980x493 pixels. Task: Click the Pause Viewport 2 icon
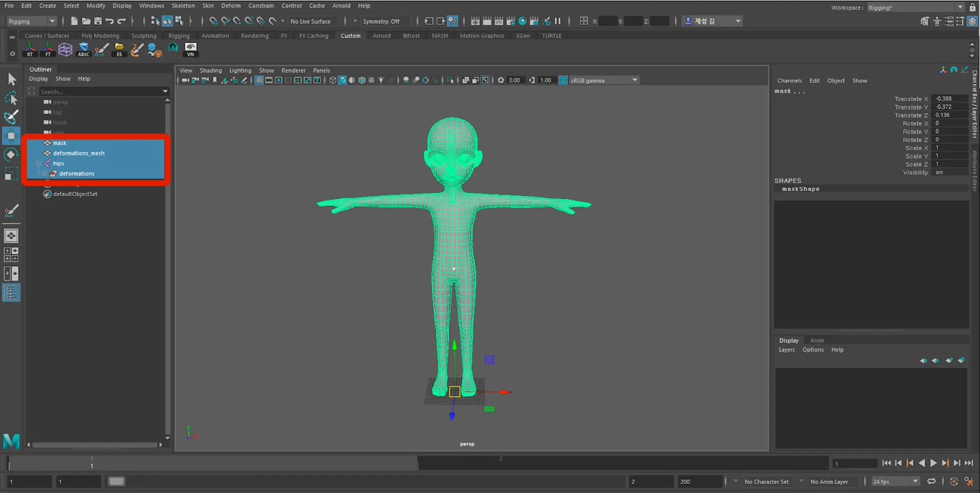pos(558,21)
